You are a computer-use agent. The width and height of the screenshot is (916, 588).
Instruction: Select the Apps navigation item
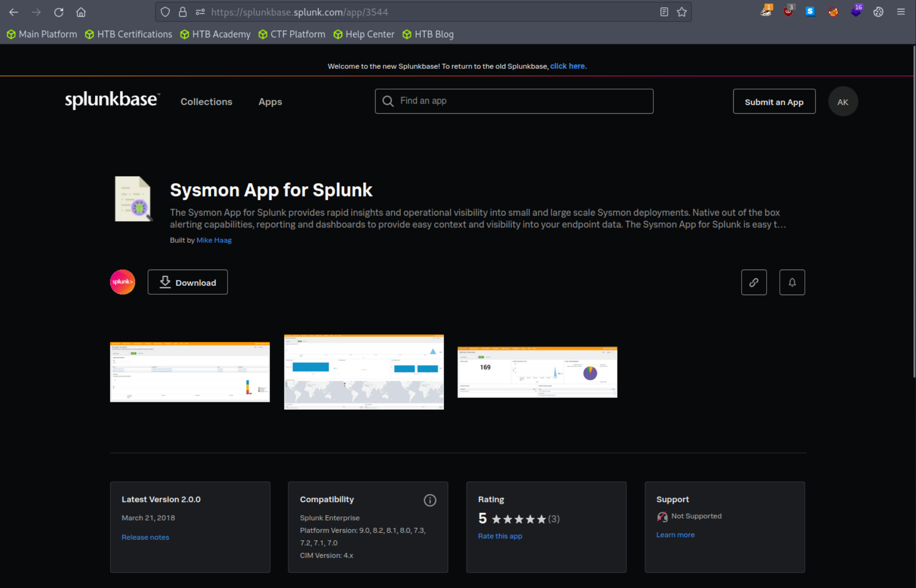(x=270, y=102)
